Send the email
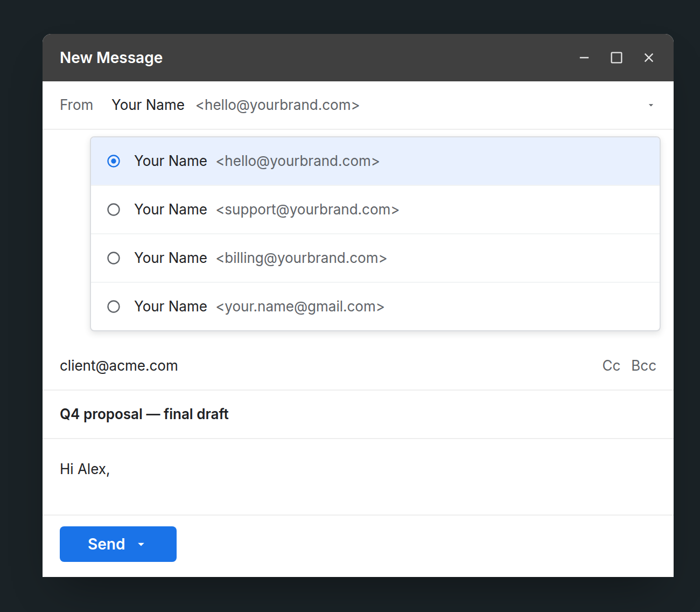This screenshot has height=612, width=700. click(x=107, y=544)
